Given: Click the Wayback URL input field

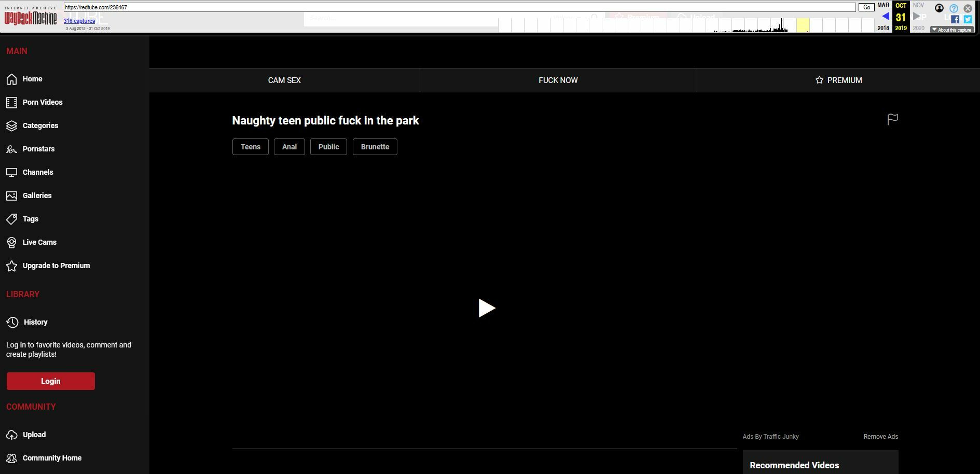Looking at the screenshot, I should pos(460,7).
